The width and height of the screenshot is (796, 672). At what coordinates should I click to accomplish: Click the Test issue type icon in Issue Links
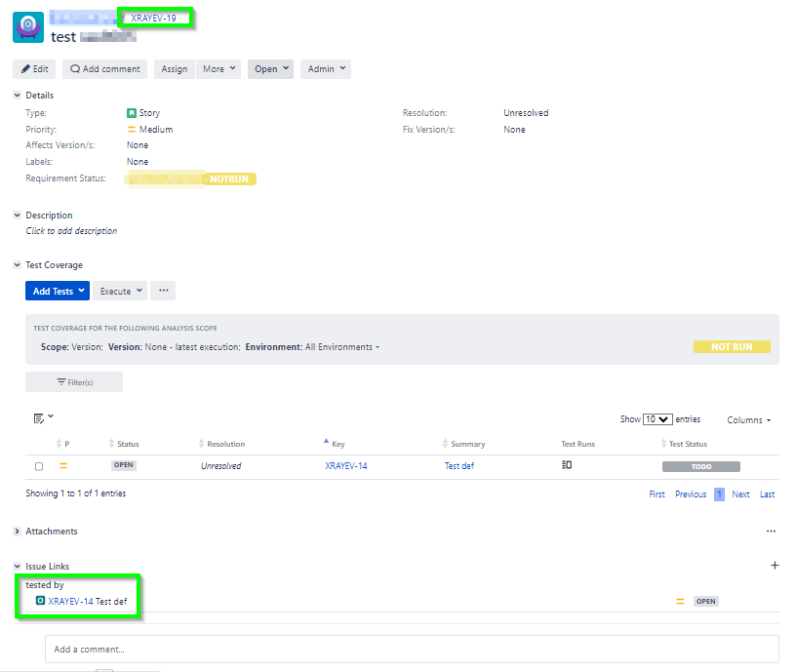coord(40,601)
